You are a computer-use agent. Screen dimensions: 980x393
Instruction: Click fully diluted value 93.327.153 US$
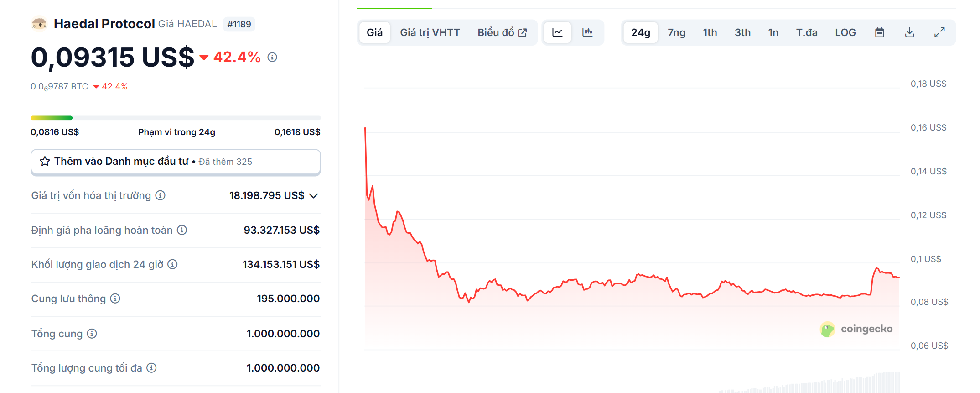click(282, 230)
